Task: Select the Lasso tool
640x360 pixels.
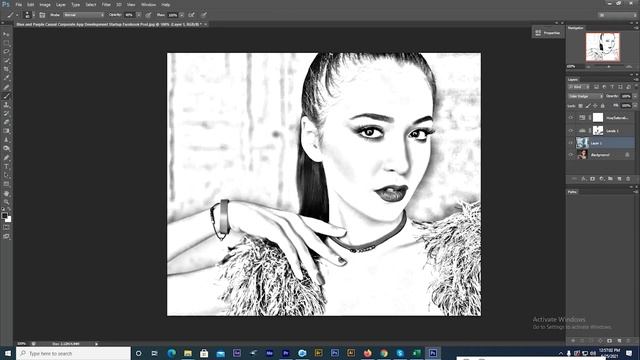Action: pos(6,51)
